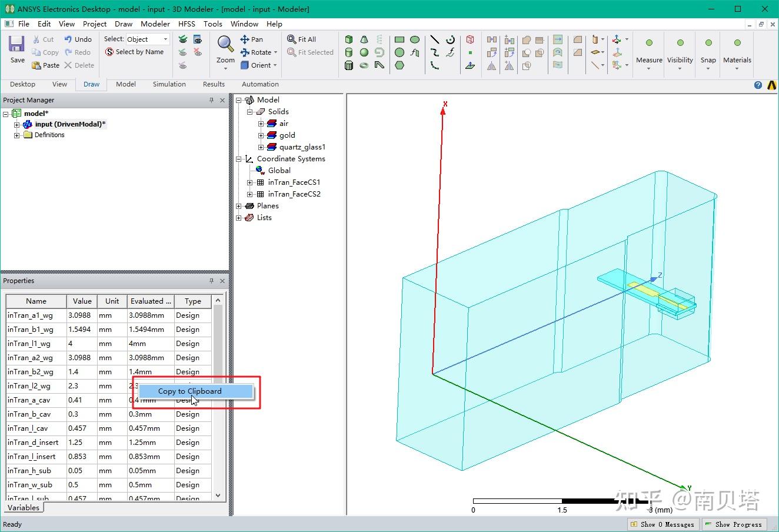Select the Draw box icon
The width and height of the screenshot is (779, 532).
[349, 39]
